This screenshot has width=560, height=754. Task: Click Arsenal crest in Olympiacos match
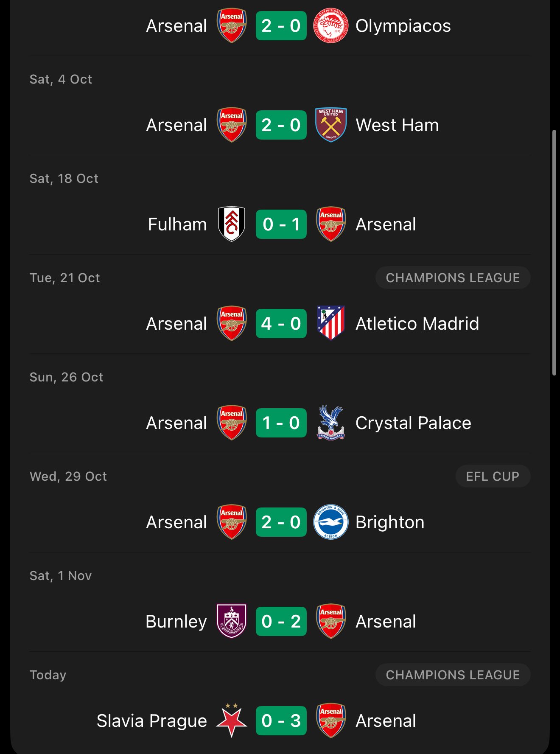click(x=232, y=26)
